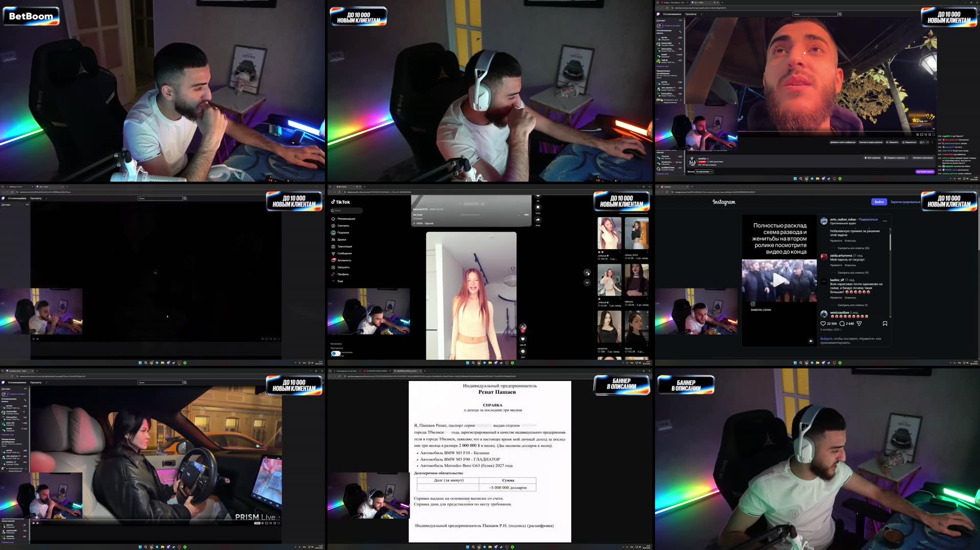
Task: Save the Instagram post using the bookmark icon
Action: tap(885, 323)
